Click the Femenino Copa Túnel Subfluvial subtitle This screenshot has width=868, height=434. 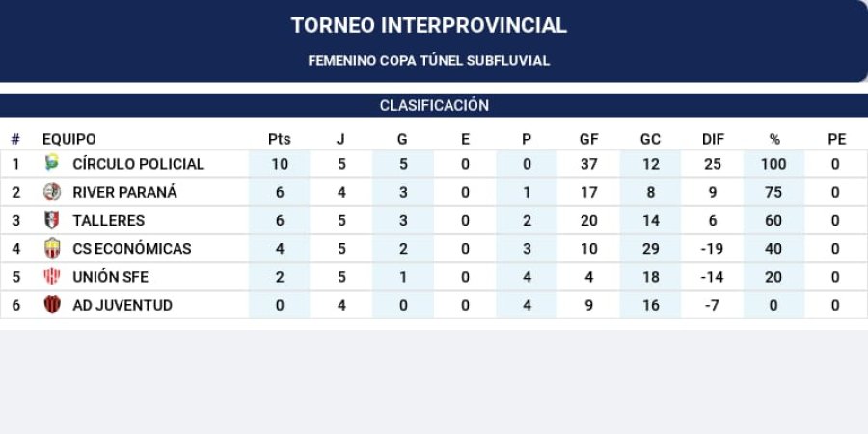(x=429, y=60)
